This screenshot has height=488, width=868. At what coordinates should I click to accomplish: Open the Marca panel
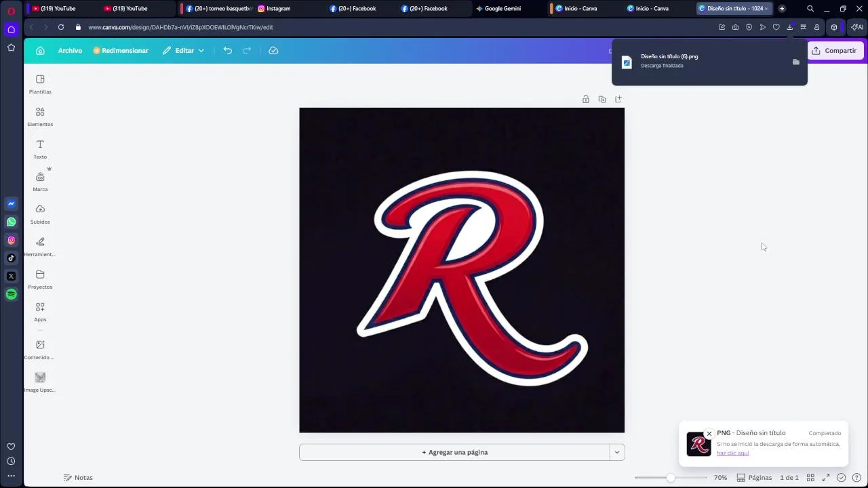(40, 182)
